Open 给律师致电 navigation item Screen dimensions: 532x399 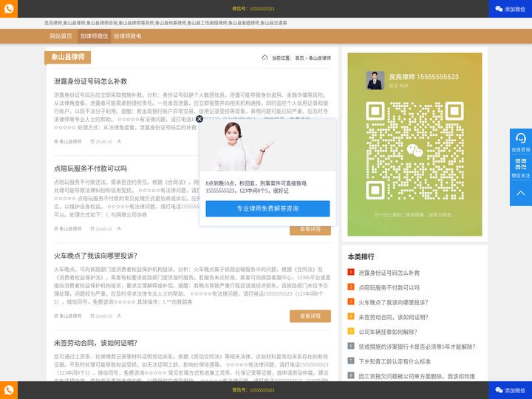(128, 36)
